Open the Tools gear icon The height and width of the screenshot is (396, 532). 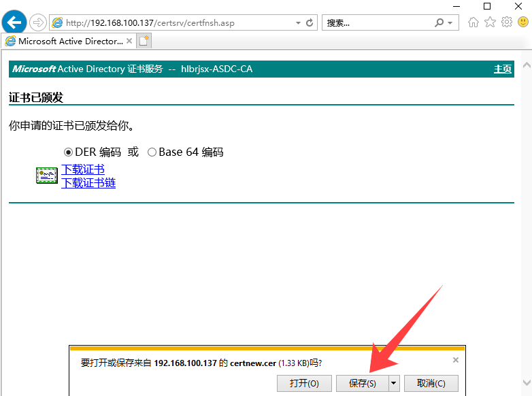pyautogui.click(x=507, y=22)
